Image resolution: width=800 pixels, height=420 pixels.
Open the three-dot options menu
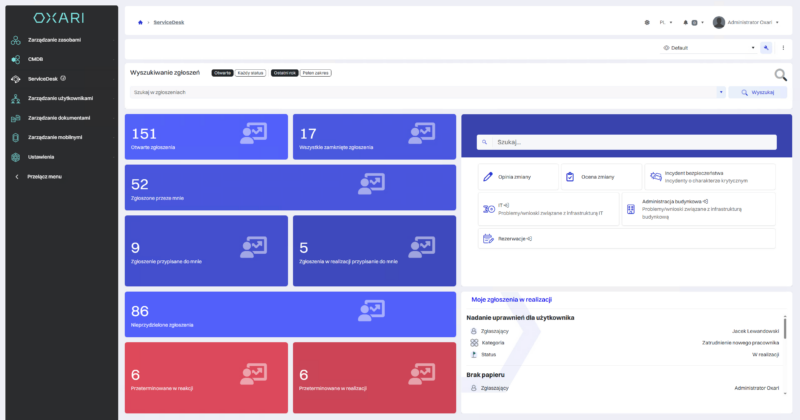pyautogui.click(x=782, y=47)
